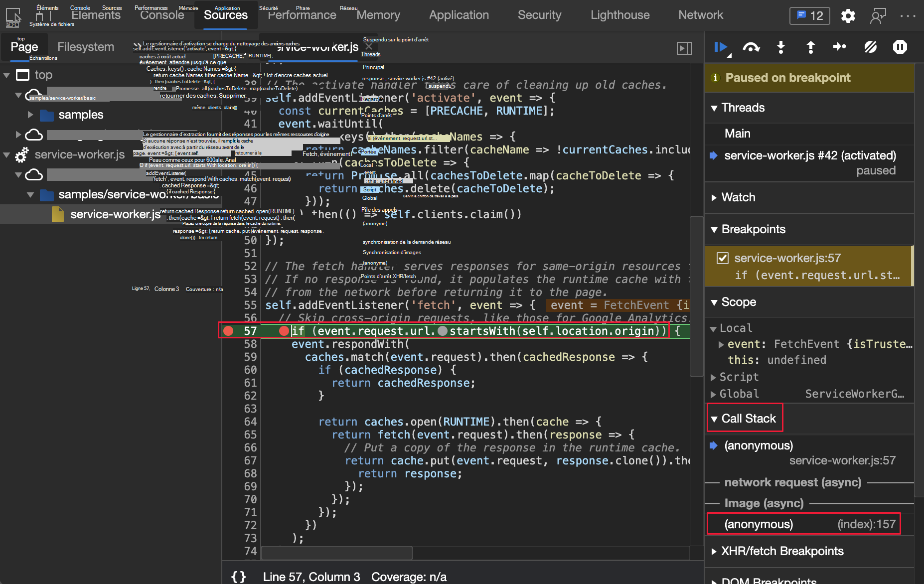Switch to the Network panel
924x584 pixels.
(x=700, y=15)
